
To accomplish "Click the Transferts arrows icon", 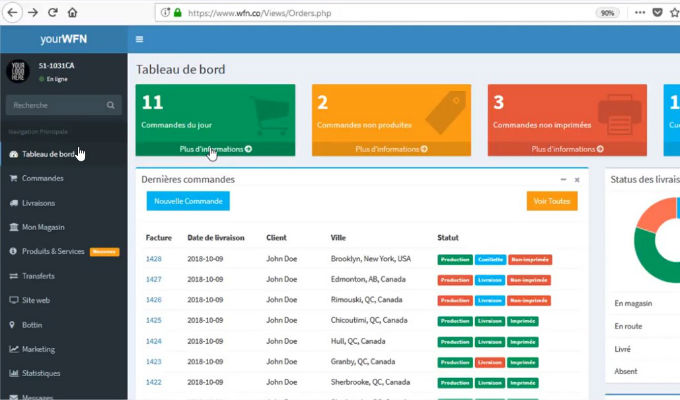I will pos(13,276).
